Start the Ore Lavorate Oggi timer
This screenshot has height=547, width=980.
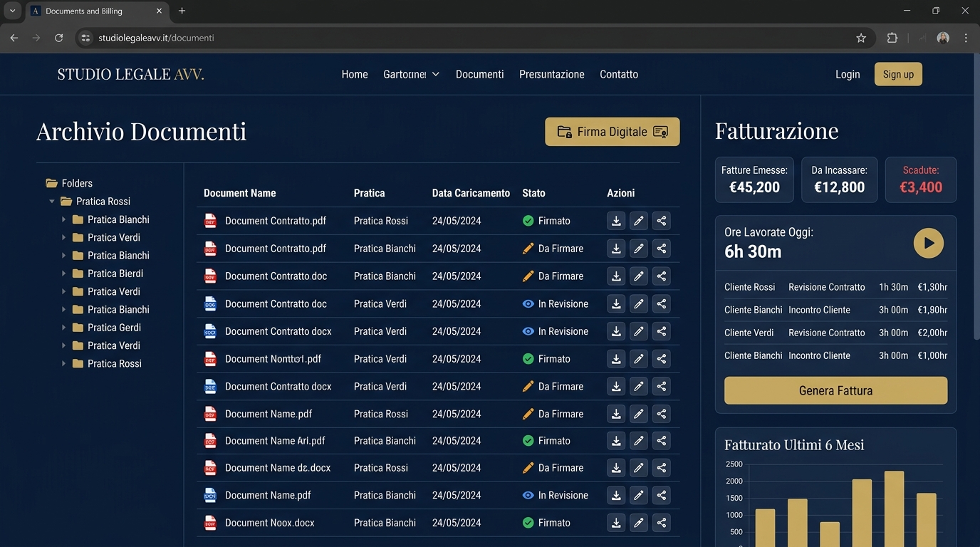point(929,243)
